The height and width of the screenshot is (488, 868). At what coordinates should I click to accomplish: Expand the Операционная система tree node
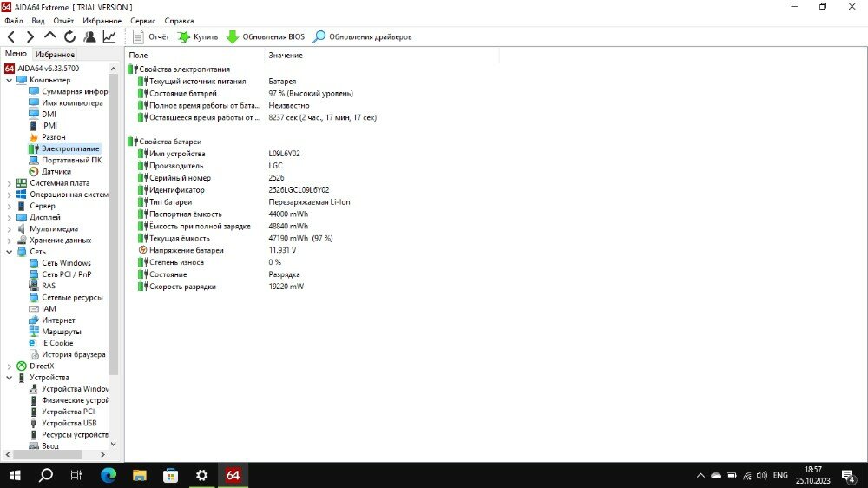(x=9, y=195)
